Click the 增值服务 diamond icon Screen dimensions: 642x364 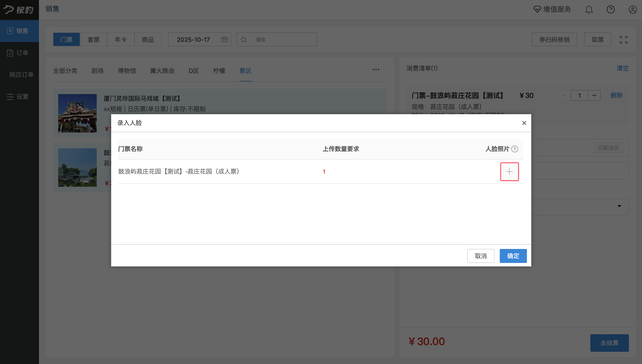pos(537,9)
